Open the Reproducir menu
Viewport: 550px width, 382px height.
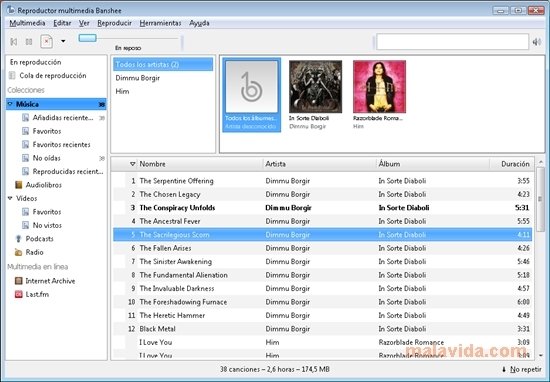pyautogui.click(x=114, y=23)
